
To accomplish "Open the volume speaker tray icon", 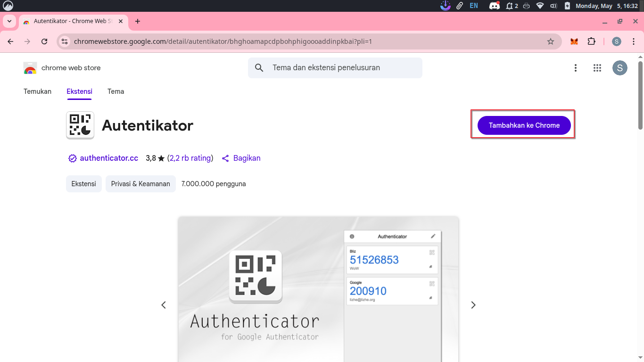I will [553, 6].
